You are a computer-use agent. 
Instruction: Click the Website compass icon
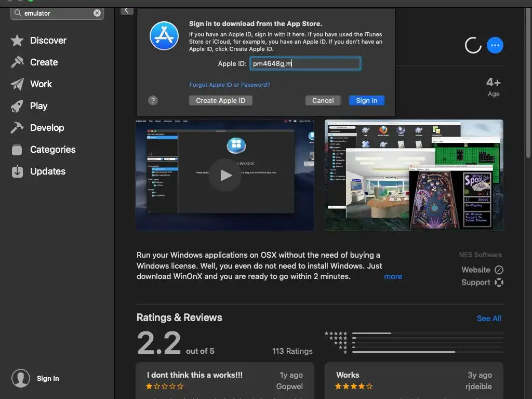pos(499,270)
